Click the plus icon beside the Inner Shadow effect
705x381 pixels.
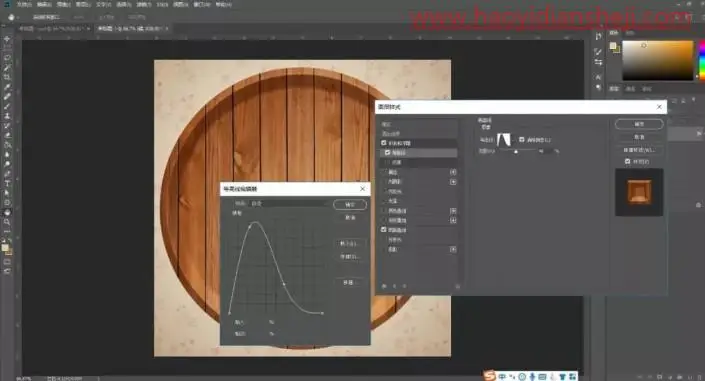(453, 182)
